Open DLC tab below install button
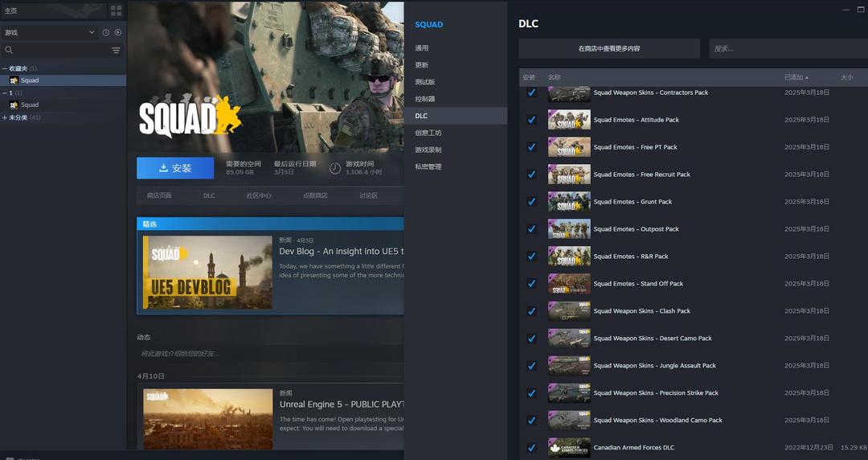This screenshot has width=868, height=460. 209,195
